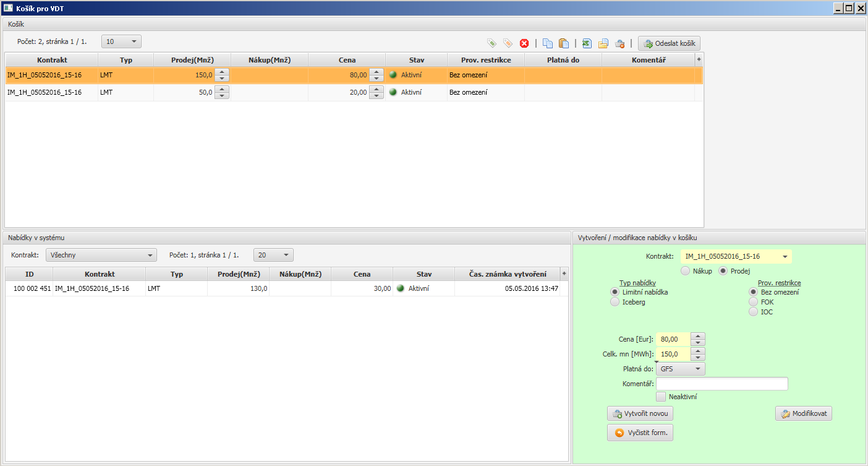Decrease Celk. mn [MWh] value in form
Image resolution: width=868 pixels, height=466 pixels.
698,358
